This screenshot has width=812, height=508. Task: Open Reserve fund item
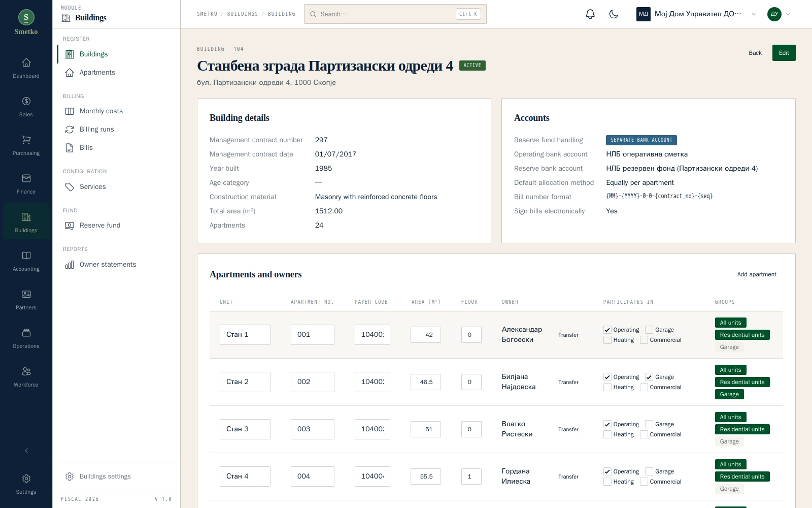coord(116,226)
